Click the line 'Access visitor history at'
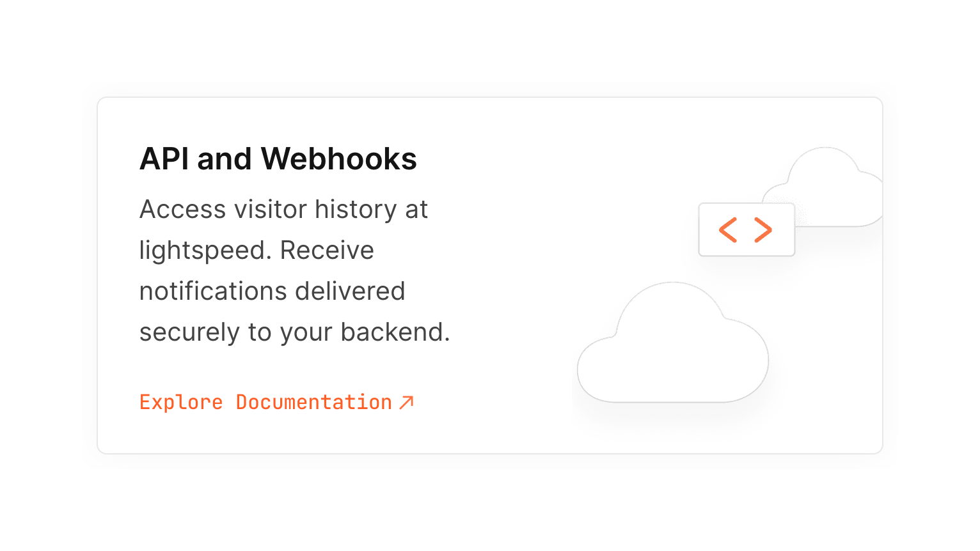Screen dimensions: 980x551 (283, 210)
